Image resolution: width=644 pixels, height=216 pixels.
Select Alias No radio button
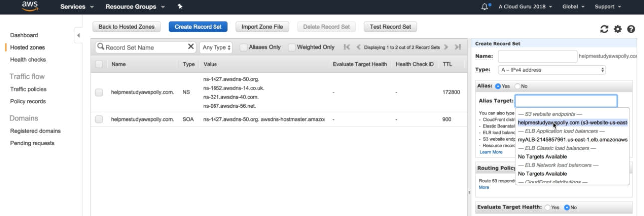click(x=517, y=86)
